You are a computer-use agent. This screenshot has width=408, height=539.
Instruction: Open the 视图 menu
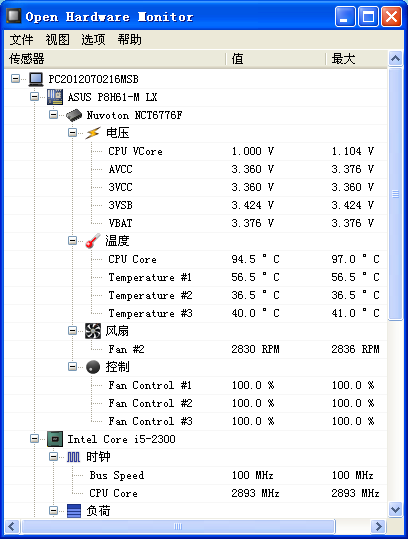[x=57, y=40]
